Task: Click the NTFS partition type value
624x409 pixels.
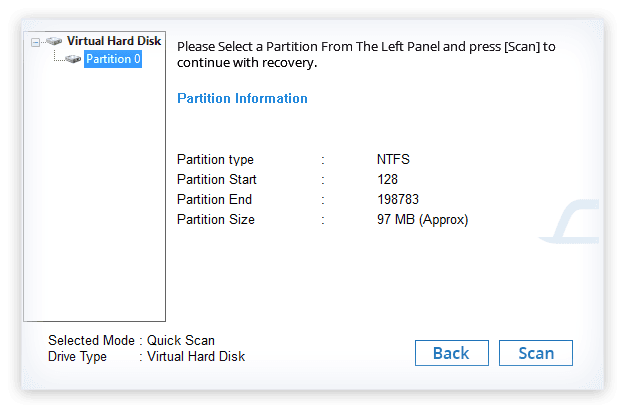Action: pyautogui.click(x=393, y=159)
